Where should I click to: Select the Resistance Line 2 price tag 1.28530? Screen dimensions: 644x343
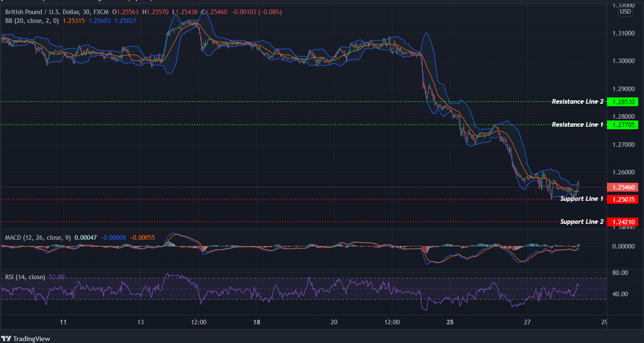pyautogui.click(x=623, y=102)
